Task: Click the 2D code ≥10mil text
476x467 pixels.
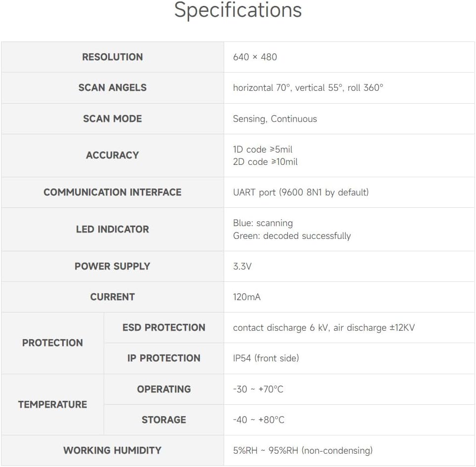Action: click(x=265, y=162)
